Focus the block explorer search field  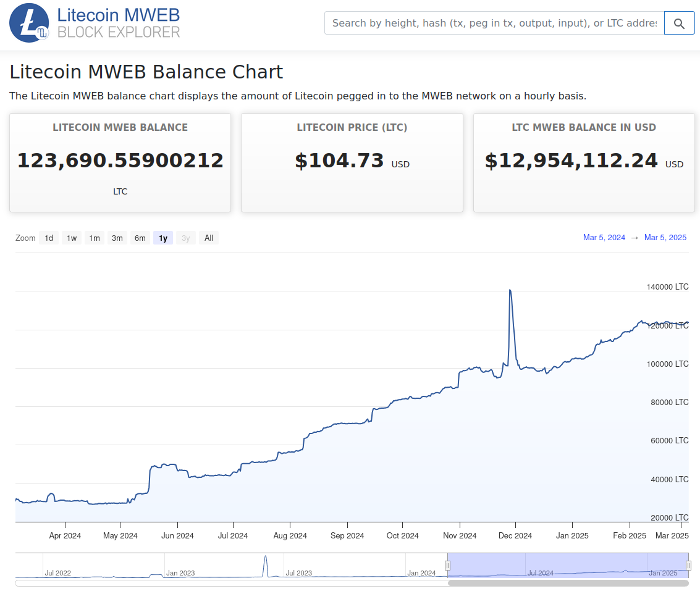pos(494,23)
